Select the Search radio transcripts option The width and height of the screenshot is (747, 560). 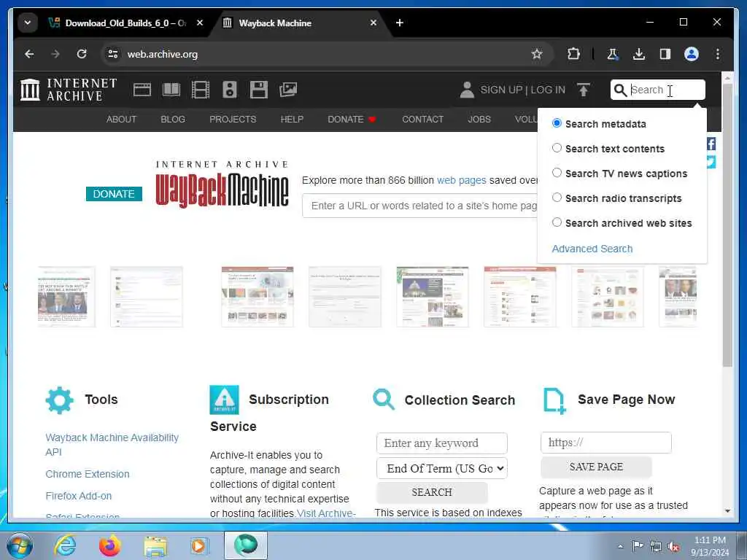[557, 198]
